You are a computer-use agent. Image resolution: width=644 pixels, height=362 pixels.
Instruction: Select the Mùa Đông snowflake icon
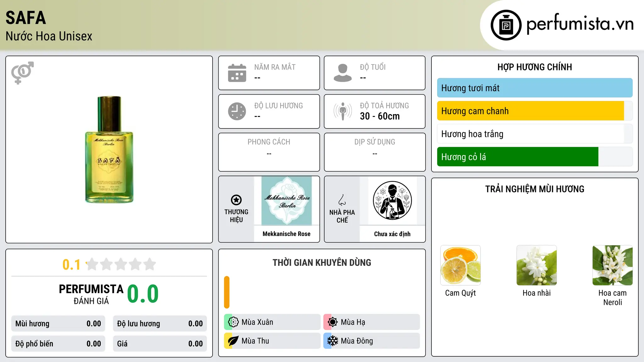pos(332,341)
